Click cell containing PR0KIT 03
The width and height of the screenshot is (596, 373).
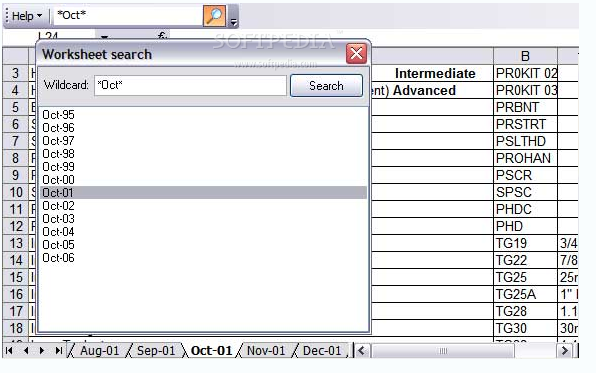click(x=525, y=90)
